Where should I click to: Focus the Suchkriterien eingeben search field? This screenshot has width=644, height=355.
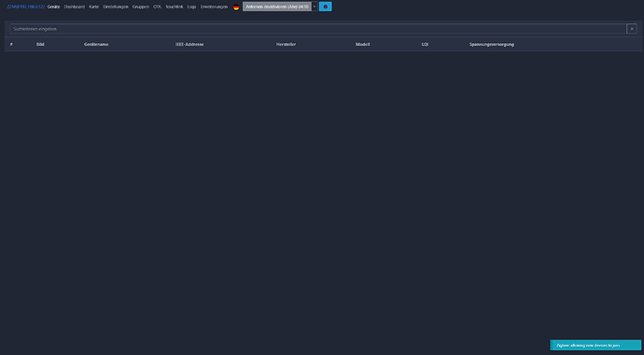(318, 29)
